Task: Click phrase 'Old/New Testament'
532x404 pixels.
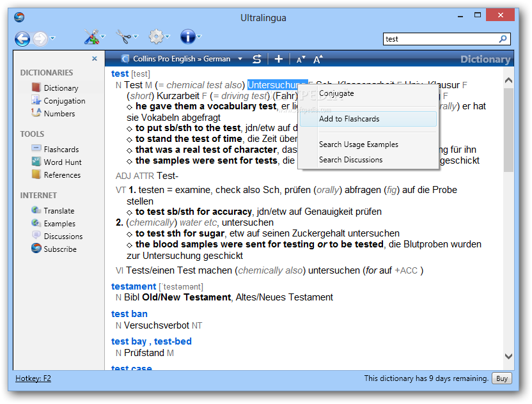Action: (186, 297)
